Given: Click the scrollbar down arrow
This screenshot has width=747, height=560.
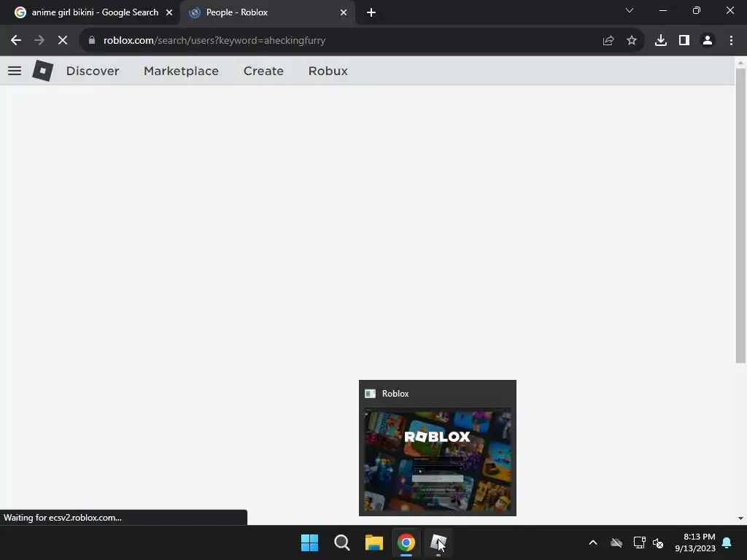Looking at the screenshot, I should click(740, 518).
